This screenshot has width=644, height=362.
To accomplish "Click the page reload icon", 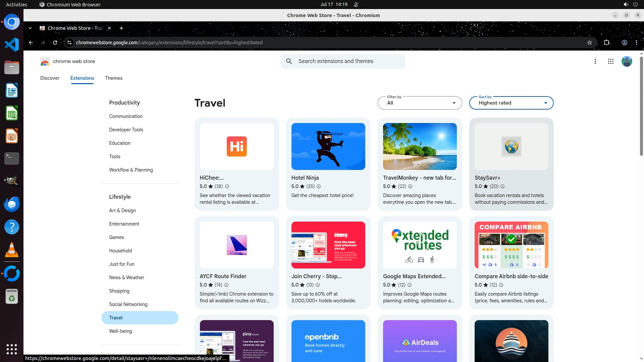I will 55,43.
